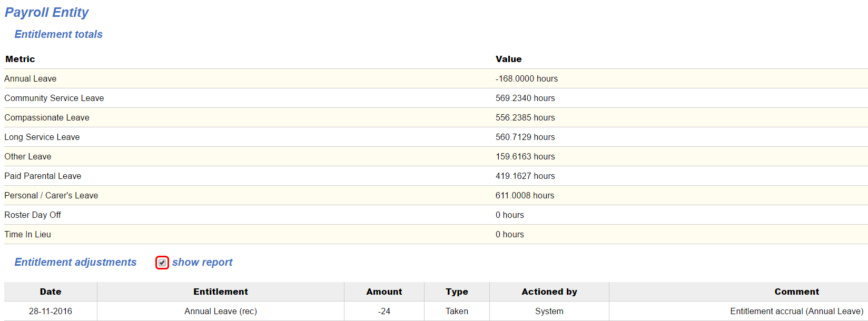Click the -24 amount cell

(384, 311)
